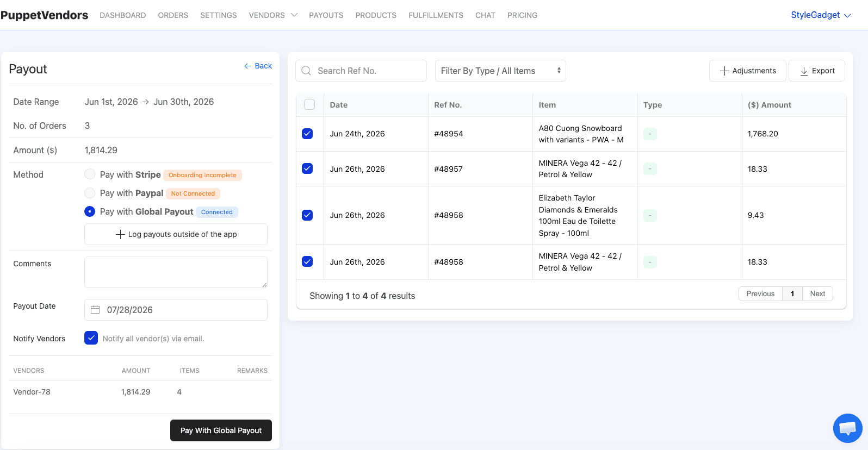Open the StyleGadget account menu
The height and width of the screenshot is (450, 868).
coord(821,15)
